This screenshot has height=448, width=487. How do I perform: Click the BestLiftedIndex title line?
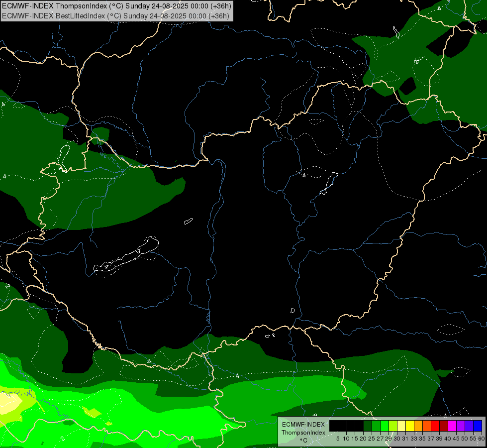coord(115,16)
